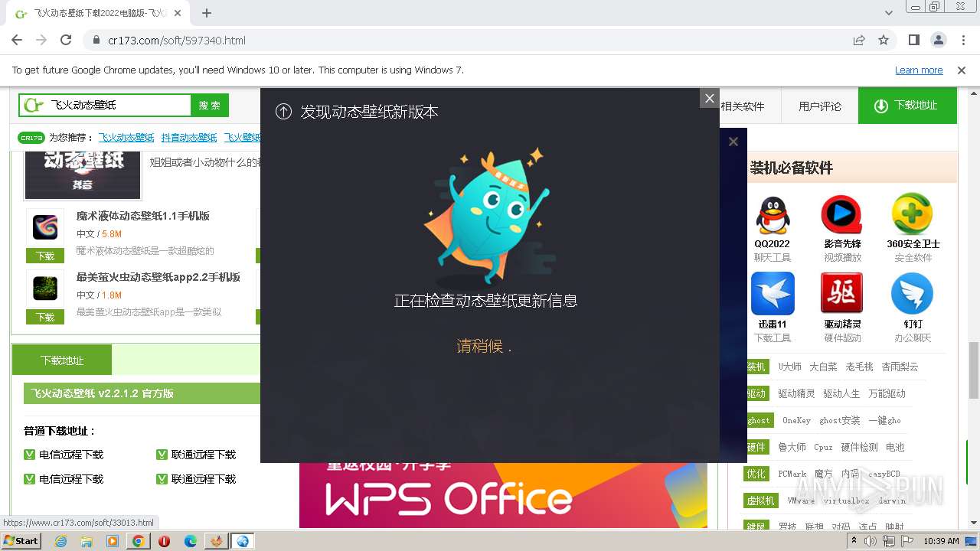Screen dimensions: 980x551
Task: Click first-row 联通远程下载 link
Action: [x=204, y=455]
